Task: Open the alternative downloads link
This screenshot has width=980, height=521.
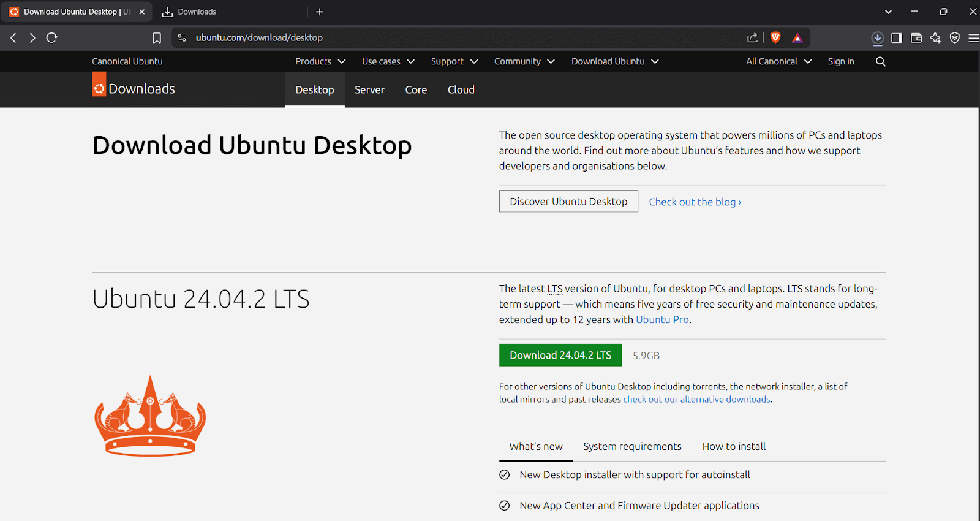Action: coord(697,400)
